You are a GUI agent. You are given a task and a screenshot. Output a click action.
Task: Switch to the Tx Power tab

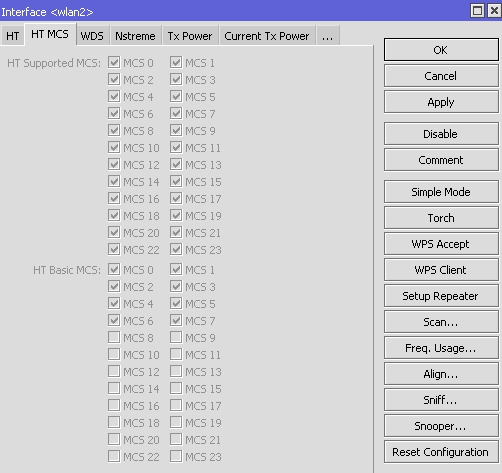(190, 36)
